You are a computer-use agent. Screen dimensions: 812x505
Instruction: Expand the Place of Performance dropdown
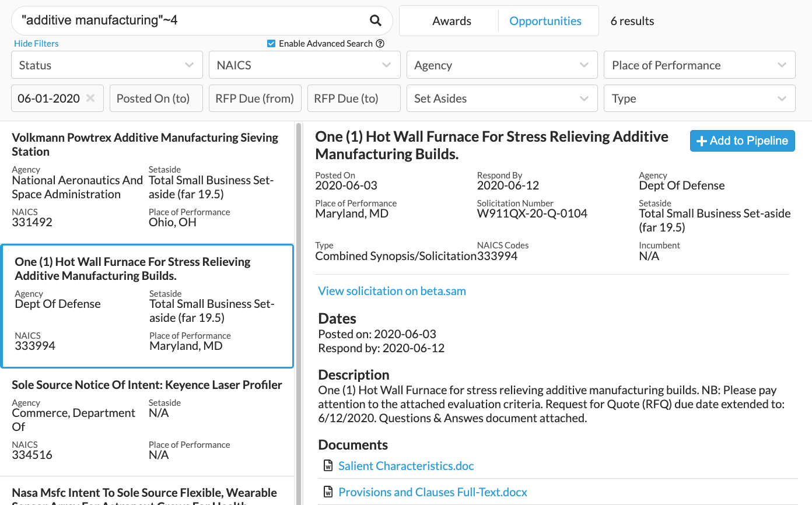(699, 65)
